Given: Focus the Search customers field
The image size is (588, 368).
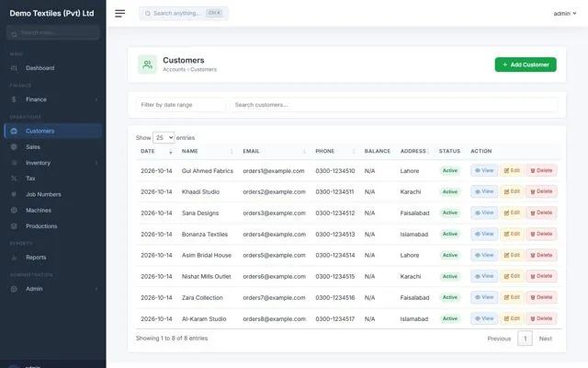Looking at the screenshot, I should [394, 105].
